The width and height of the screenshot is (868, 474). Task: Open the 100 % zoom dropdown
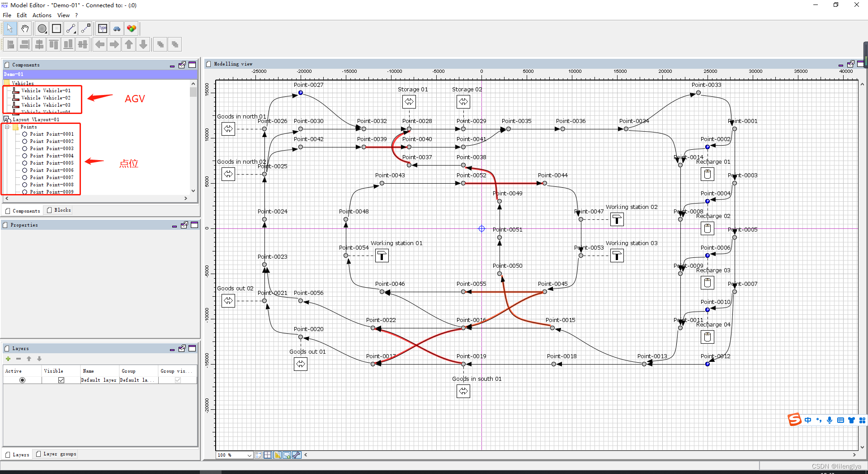[250, 455]
